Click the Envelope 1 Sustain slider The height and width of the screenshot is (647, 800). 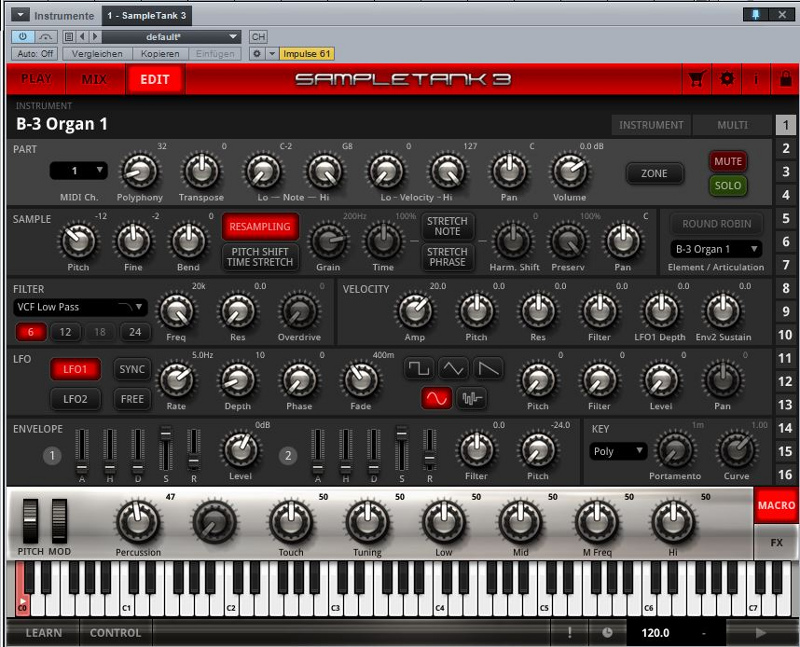pos(166,450)
